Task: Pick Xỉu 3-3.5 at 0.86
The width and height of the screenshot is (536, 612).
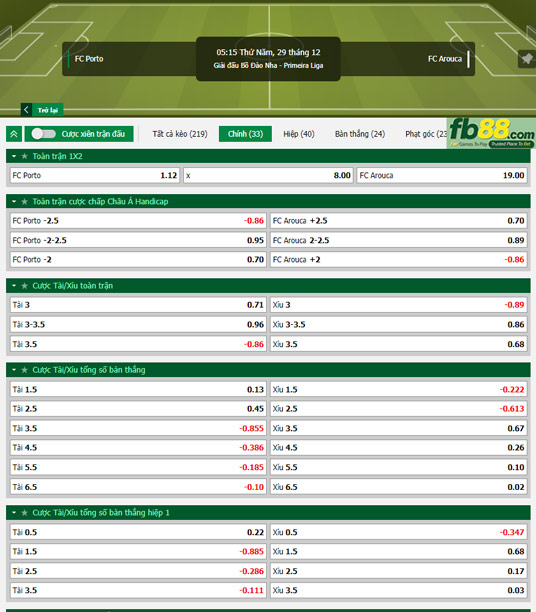Action: [399, 324]
